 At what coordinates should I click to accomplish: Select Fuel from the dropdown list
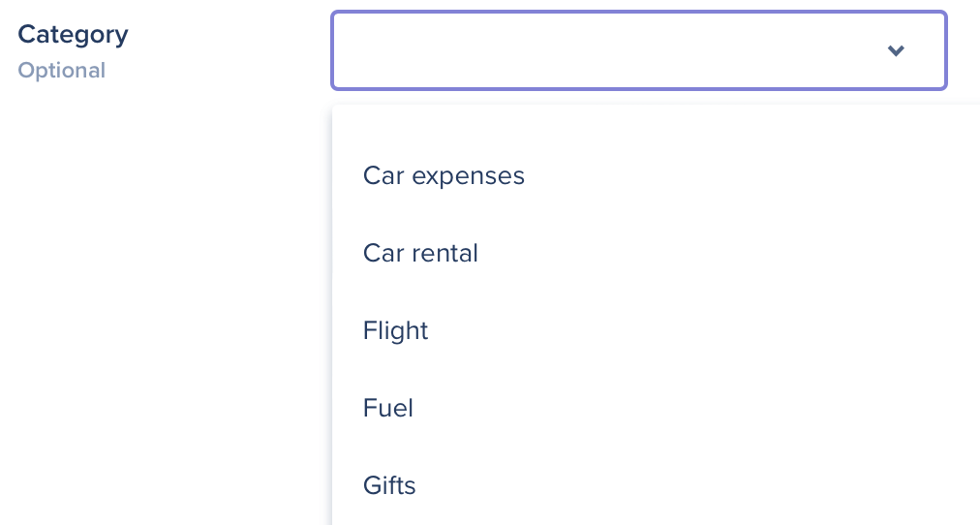click(x=388, y=408)
